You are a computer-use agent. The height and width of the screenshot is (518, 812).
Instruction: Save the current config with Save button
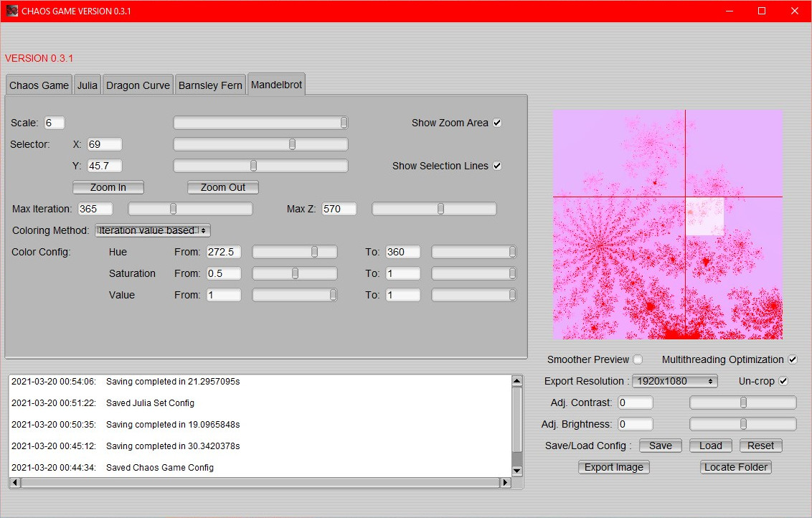(x=659, y=445)
